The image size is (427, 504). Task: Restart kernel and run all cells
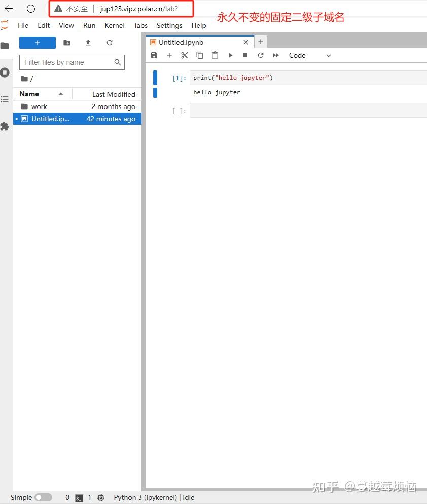pos(276,55)
